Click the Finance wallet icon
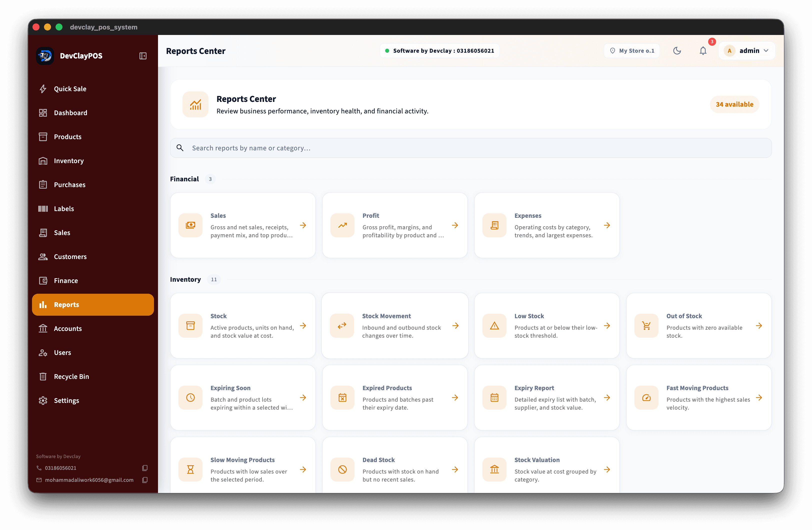The image size is (812, 530). pyautogui.click(x=43, y=280)
